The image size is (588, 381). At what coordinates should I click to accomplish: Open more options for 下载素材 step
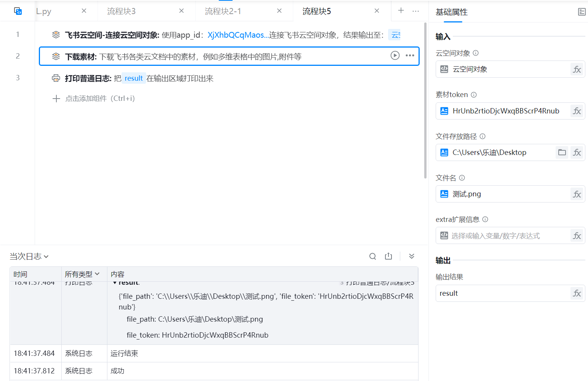[410, 56]
